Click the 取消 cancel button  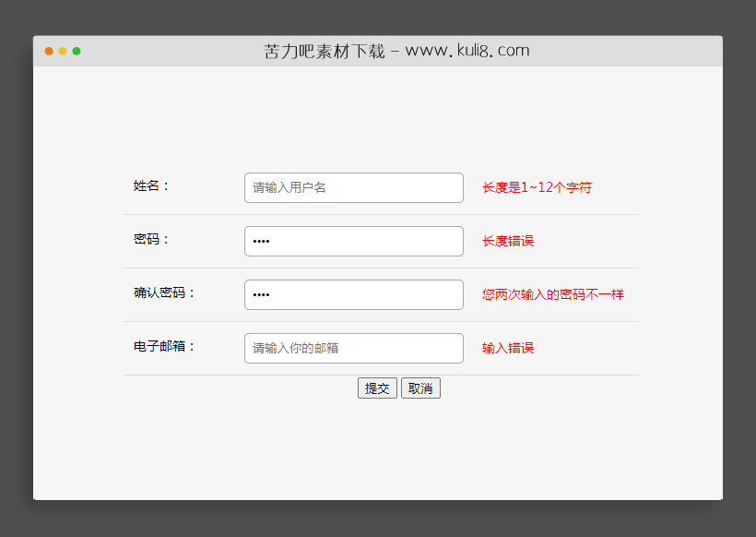[x=420, y=388]
